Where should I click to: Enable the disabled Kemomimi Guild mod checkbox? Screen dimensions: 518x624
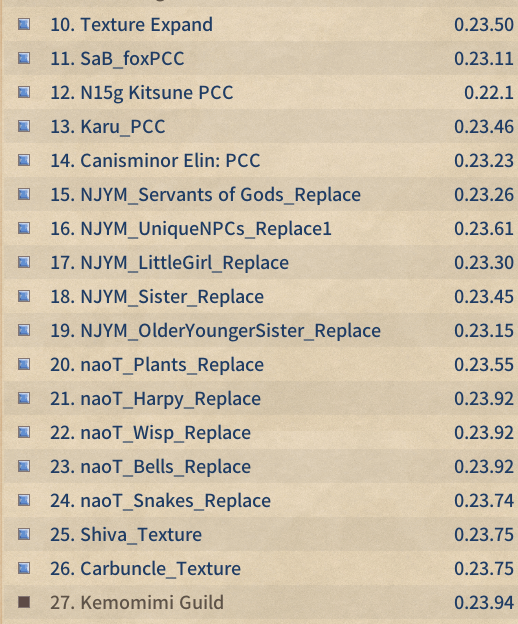pos(24,603)
